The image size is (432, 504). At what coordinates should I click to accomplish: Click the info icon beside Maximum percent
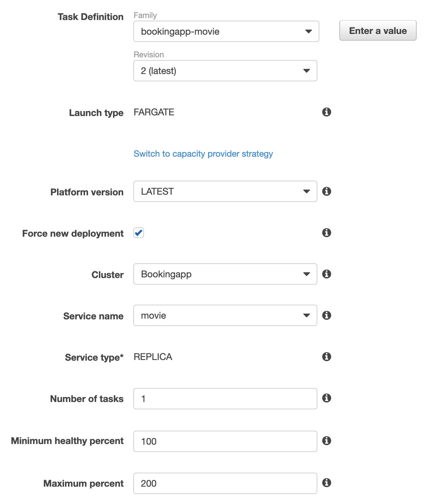(x=327, y=483)
